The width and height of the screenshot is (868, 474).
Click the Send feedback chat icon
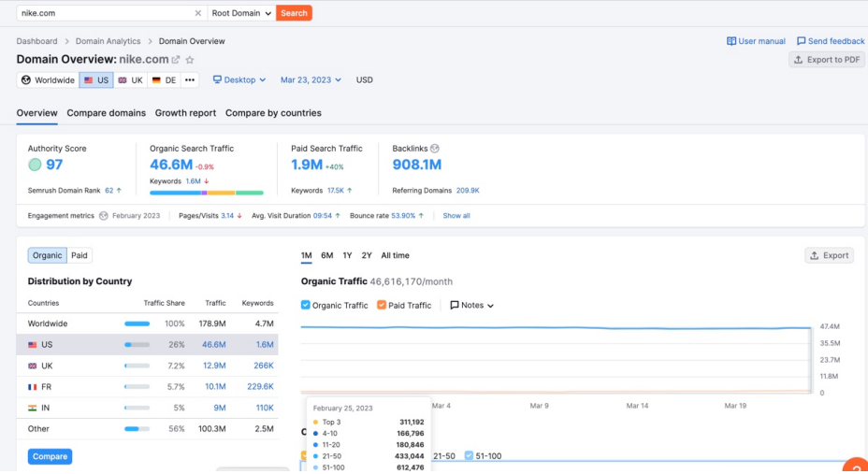[801, 41]
